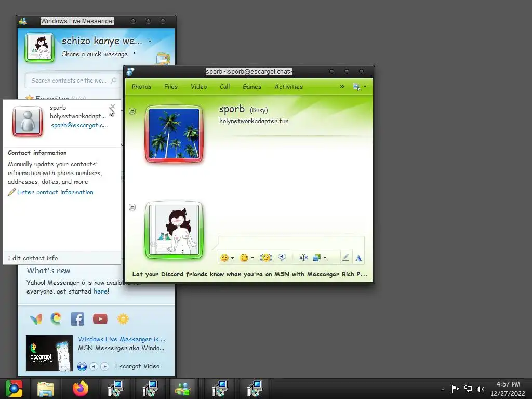
Task: Open File Explorer from the taskbar
Action: click(x=46, y=389)
